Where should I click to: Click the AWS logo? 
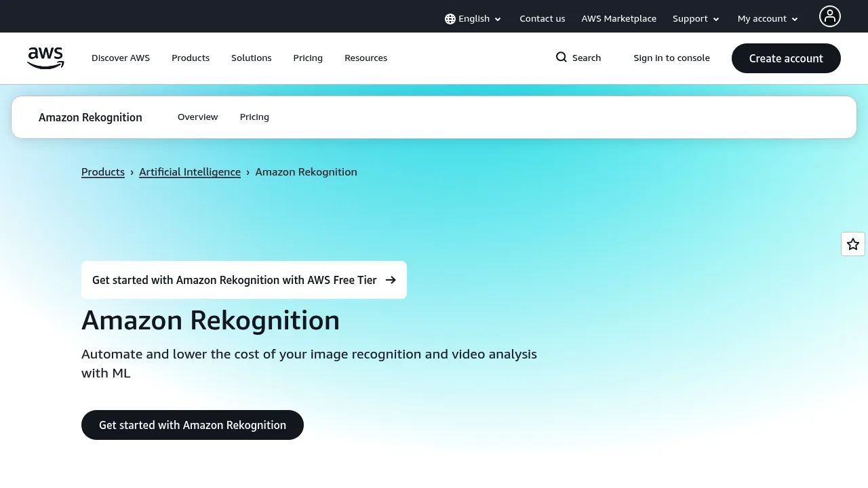[x=45, y=58]
